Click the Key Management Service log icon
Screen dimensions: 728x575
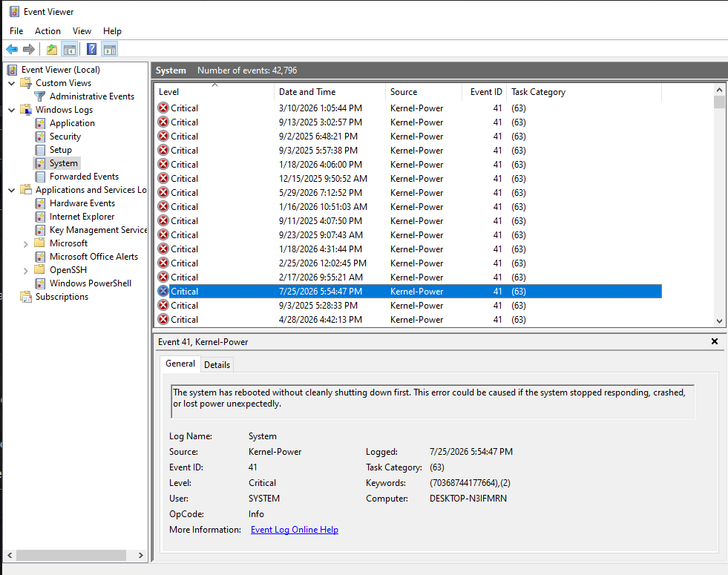coord(40,230)
